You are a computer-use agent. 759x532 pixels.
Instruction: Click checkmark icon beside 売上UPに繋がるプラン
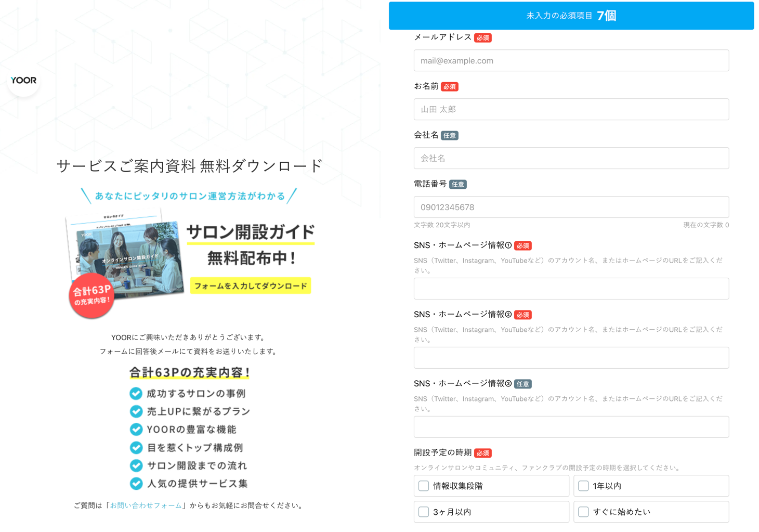click(x=136, y=411)
